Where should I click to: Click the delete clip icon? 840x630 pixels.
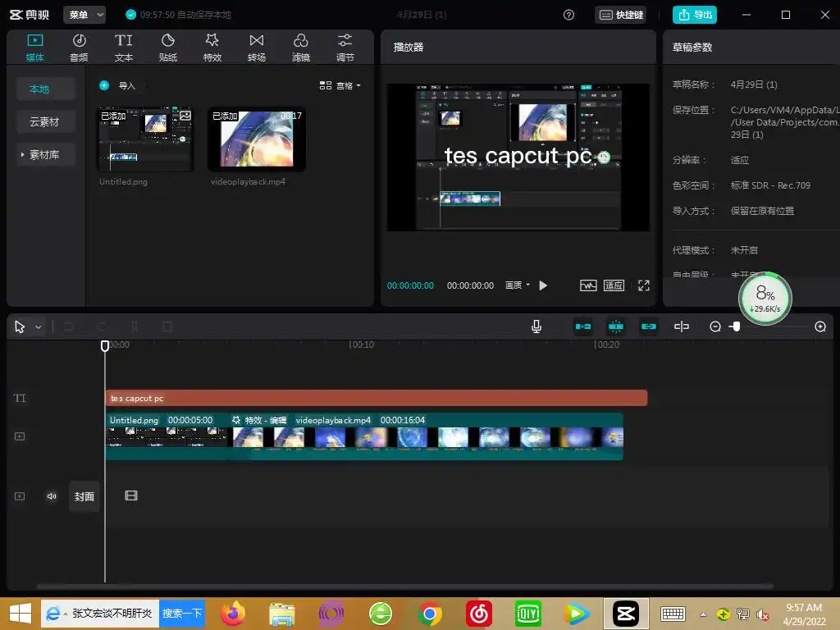click(x=167, y=326)
